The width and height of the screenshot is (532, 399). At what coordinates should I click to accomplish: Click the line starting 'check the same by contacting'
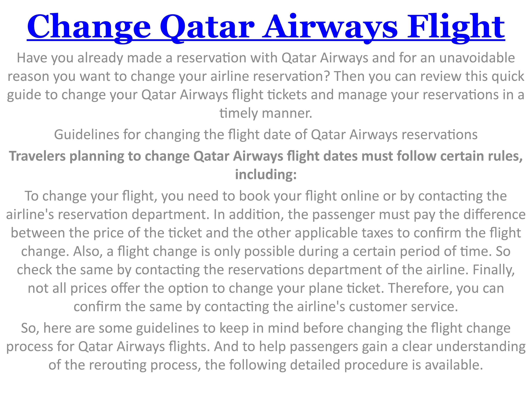tap(265, 270)
